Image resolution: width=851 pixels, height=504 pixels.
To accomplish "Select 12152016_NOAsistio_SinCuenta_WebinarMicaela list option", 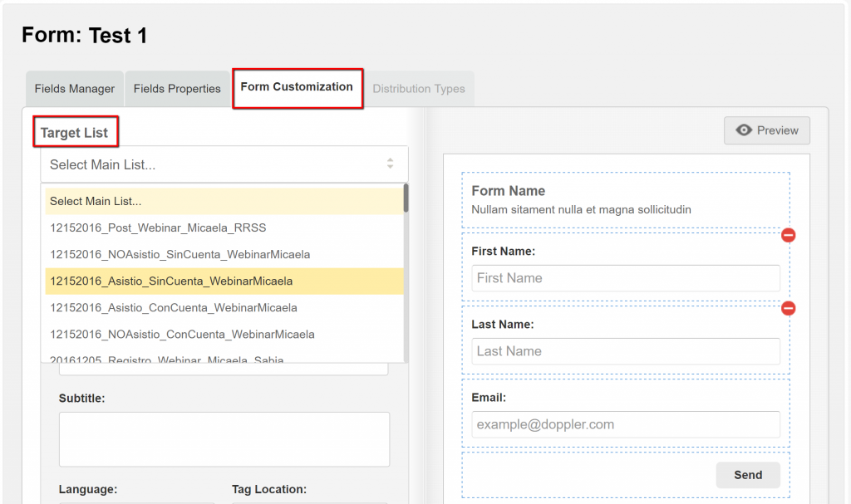I will click(x=224, y=254).
